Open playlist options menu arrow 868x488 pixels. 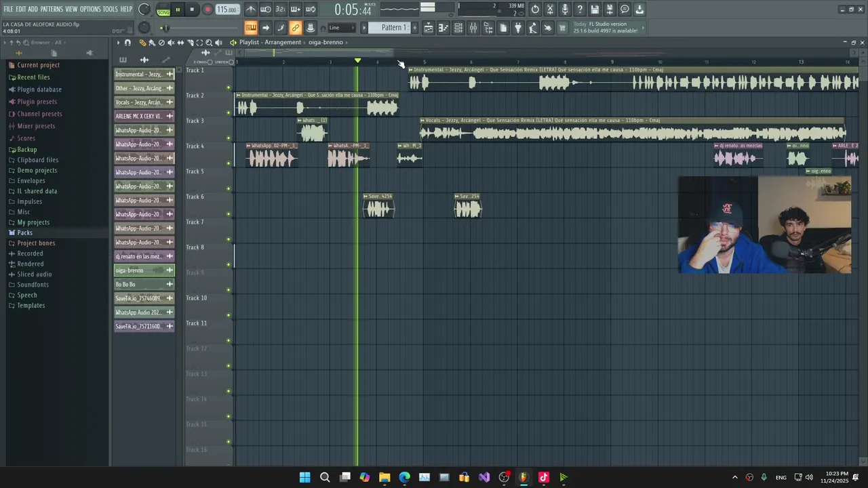click(118, 43)
